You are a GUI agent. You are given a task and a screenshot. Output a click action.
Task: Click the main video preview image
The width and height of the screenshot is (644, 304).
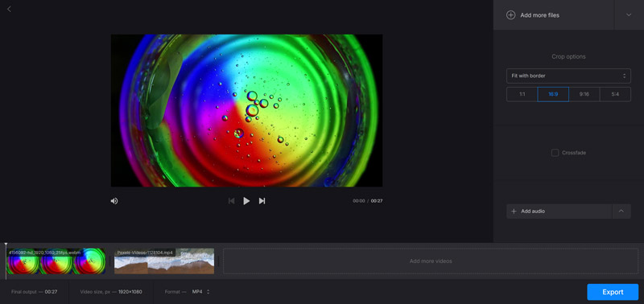point(246,110)
